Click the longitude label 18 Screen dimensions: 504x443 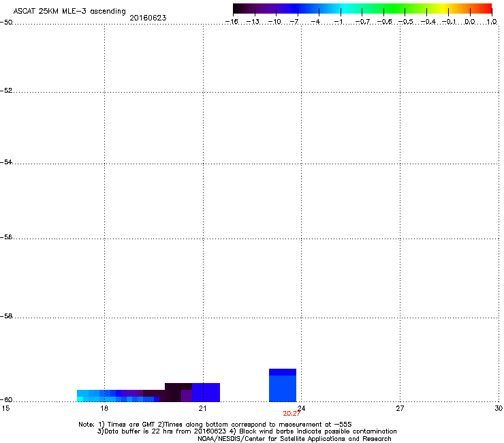coord(104,408)
